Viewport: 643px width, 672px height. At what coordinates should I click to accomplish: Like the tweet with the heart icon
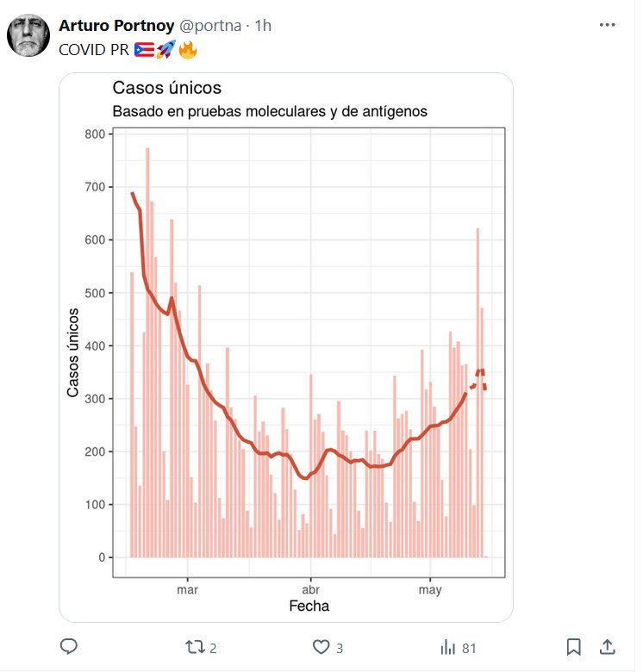[x=321, y=647]
